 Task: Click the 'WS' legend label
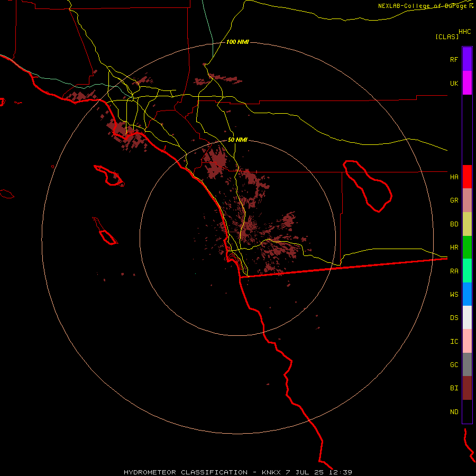coord(454,295)
